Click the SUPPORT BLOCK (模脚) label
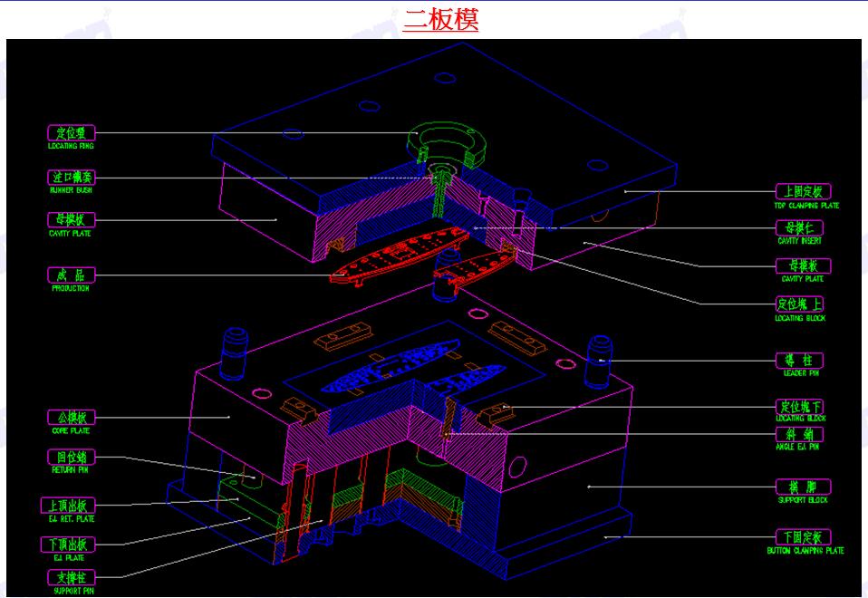The width and height of the screenshot is (868, 598). point(803,487)
